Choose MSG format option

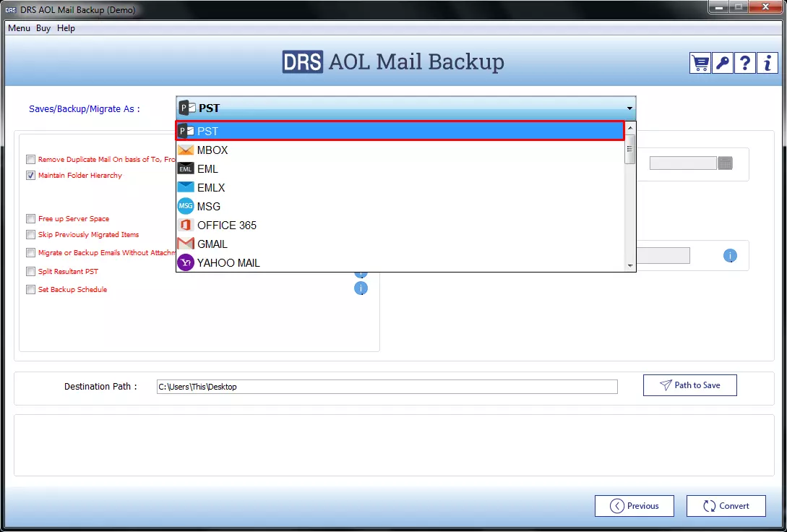[400, 206]
